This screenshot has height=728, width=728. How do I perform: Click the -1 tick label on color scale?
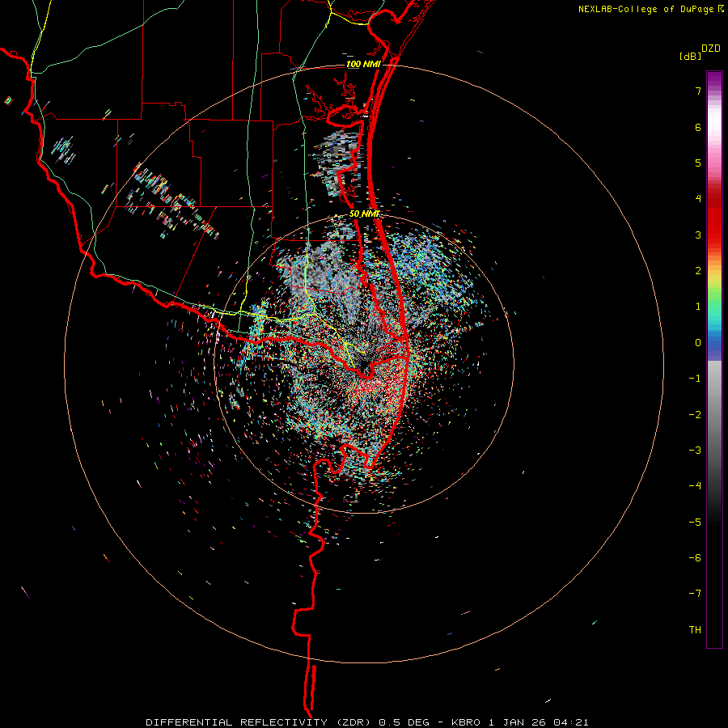click(x=695, y=379)
